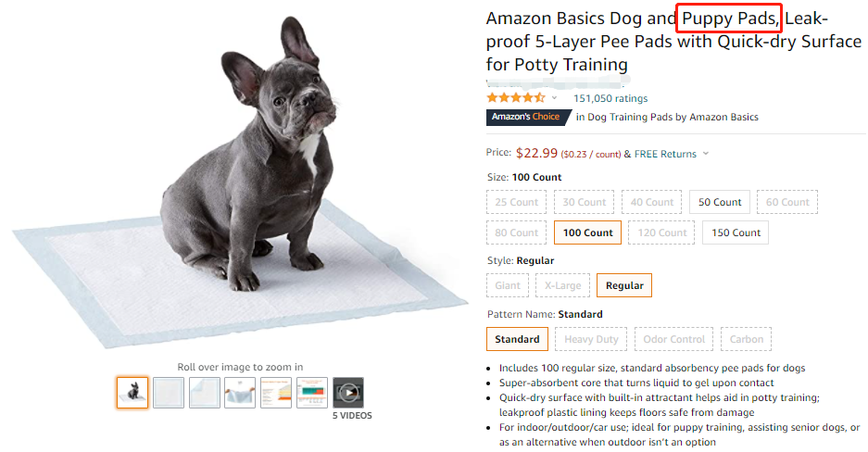Screen dimensions: 868x452
Task: Select the Standard pattern option
Action: pyautogui.click(x=517, y=339)
